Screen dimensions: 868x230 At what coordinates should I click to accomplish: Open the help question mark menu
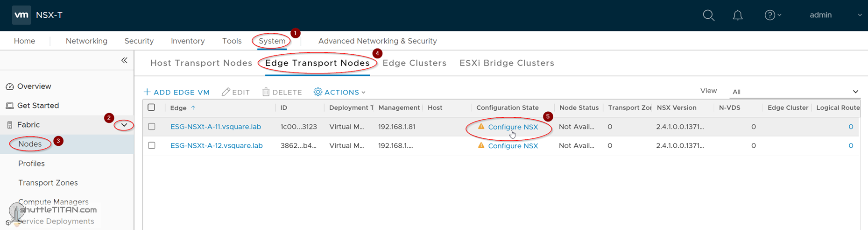pyautogui.click(x=772, y=15)
